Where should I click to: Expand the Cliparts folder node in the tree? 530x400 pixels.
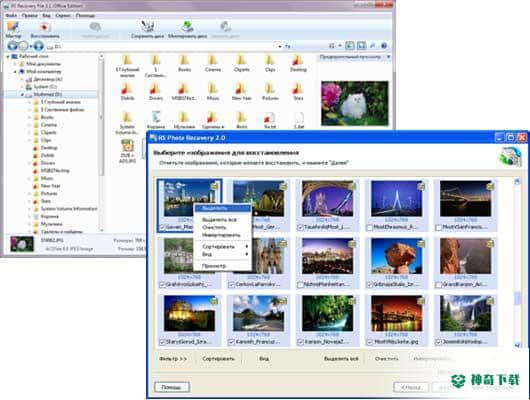point(29,133)
